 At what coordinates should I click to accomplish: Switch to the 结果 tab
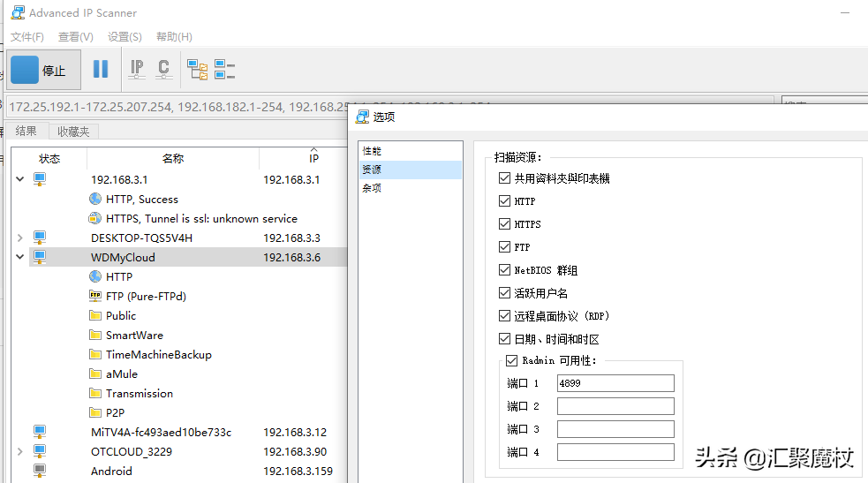click(26, 131)
